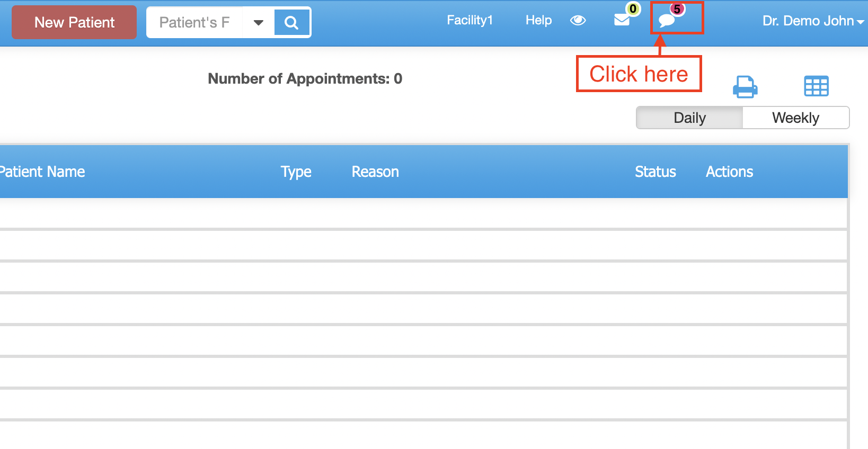This screenshot has height=449, width=868.
Task: Focus the Patient's F search field
Action: pos(194,22)
